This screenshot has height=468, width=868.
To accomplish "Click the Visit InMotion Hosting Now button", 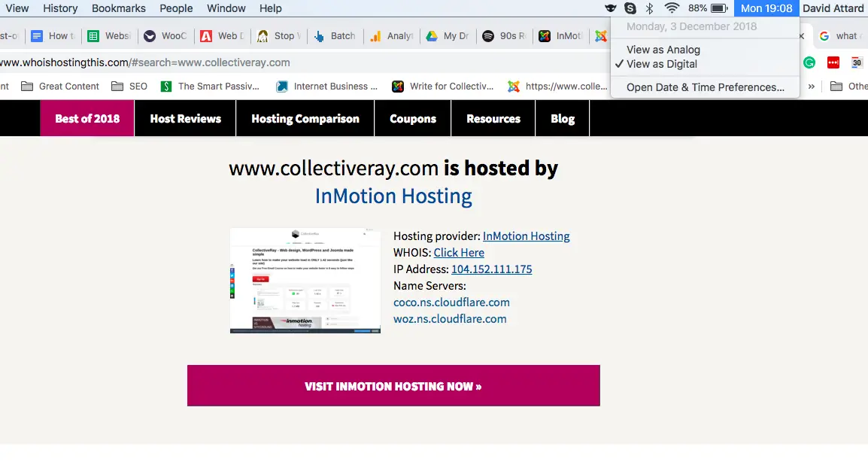I will (x=393, y=385).
